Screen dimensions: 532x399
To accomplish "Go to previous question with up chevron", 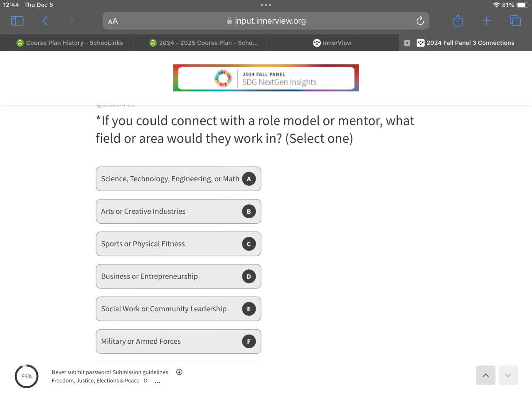I will pos(485,375).
